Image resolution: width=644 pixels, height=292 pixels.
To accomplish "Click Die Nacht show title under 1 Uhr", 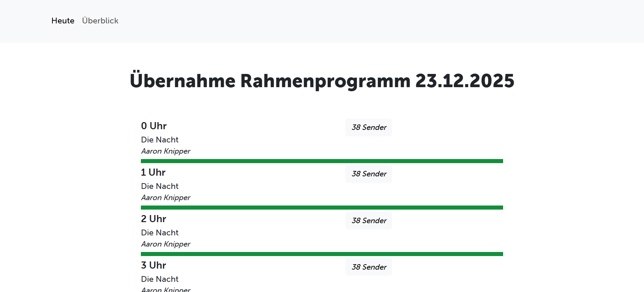I will click(x=160, y=186).
